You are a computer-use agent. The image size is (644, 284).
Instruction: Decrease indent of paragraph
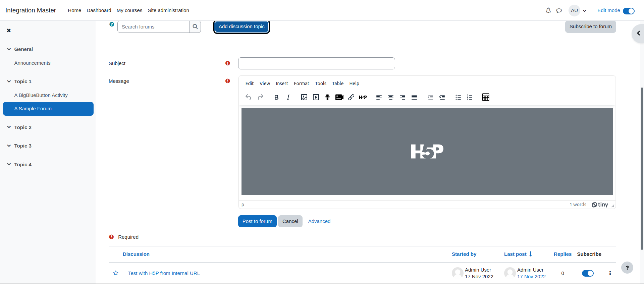tap(430, 97)
